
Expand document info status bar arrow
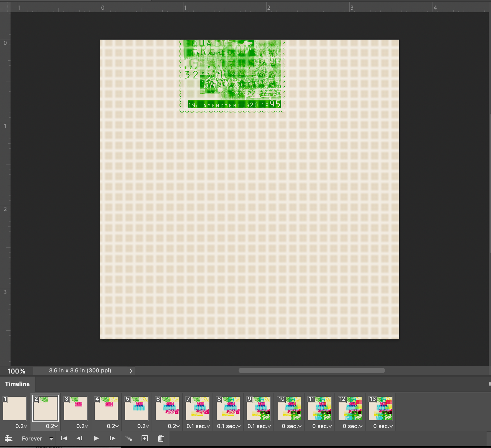click(131, 371)
